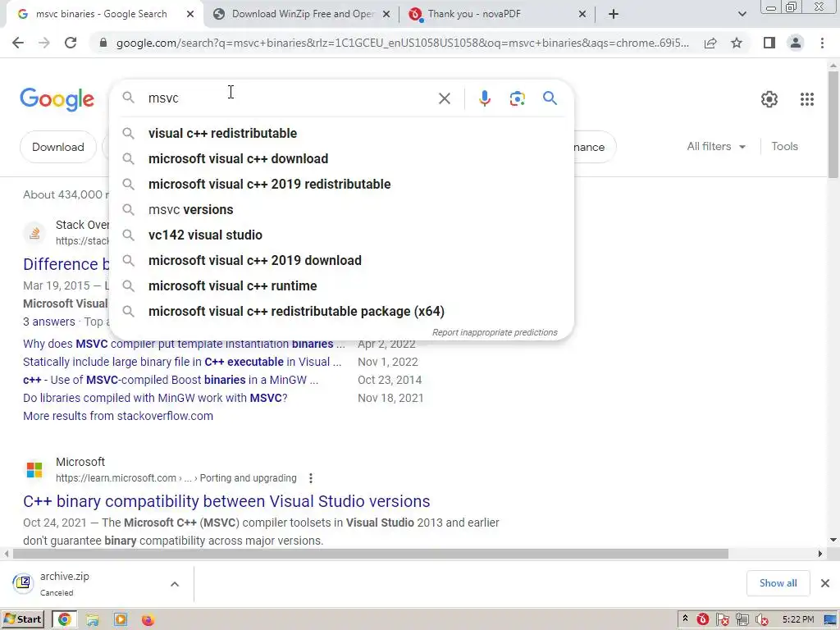This screenshot has width=840, height=630.
Task: Switch to the Thank you - novaPDF tab
Action: pyautogui.click(x=497, y=14)
